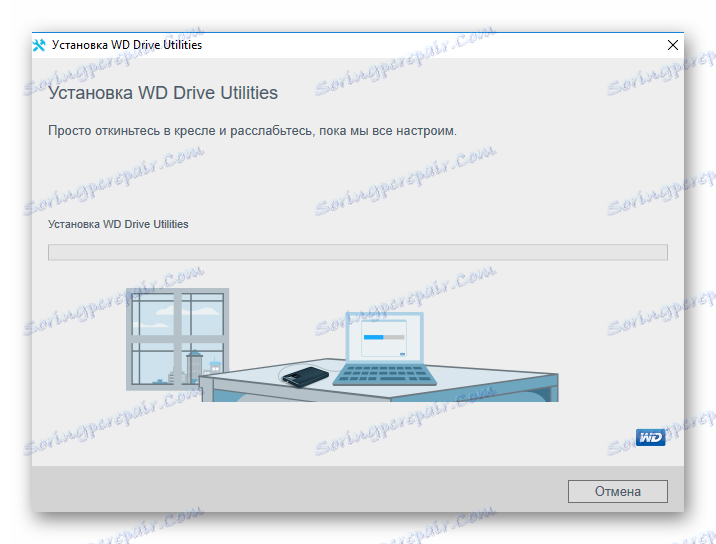Close the WD Drive Utilities installer window
Screen dimensions: 716x544
[x=672, y=45]
